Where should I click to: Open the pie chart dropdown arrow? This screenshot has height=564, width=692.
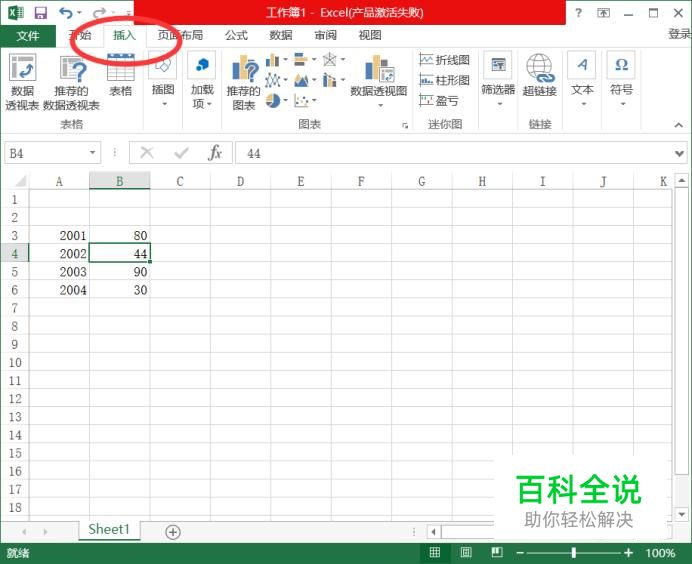point(286,101)
